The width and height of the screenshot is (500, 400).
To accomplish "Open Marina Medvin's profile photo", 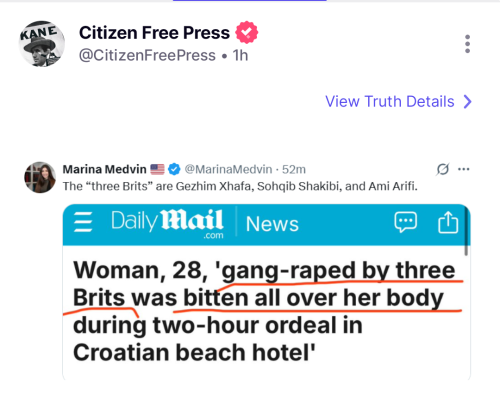I will click(x=40, y=177).
